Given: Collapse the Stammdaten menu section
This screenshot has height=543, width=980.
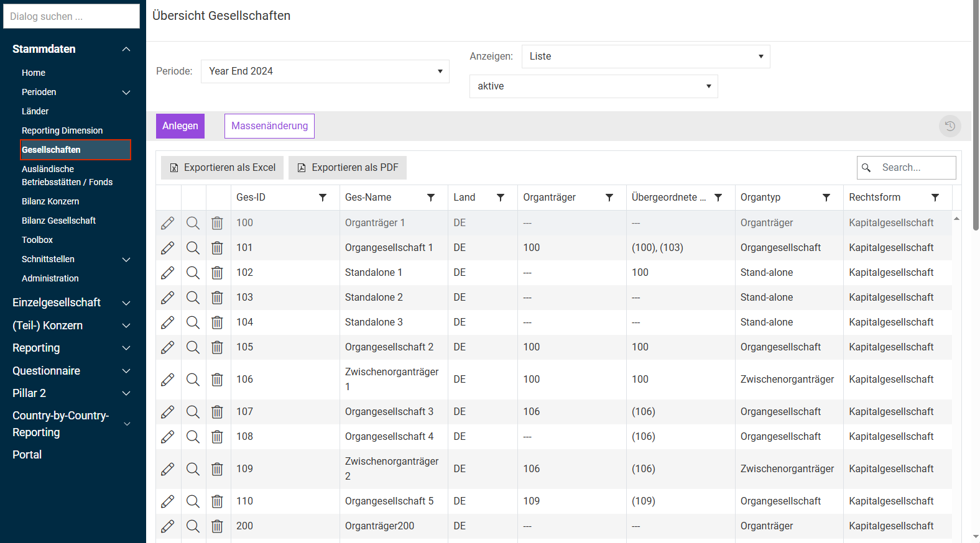Looking at the screenshot, I should coord(126,49).
